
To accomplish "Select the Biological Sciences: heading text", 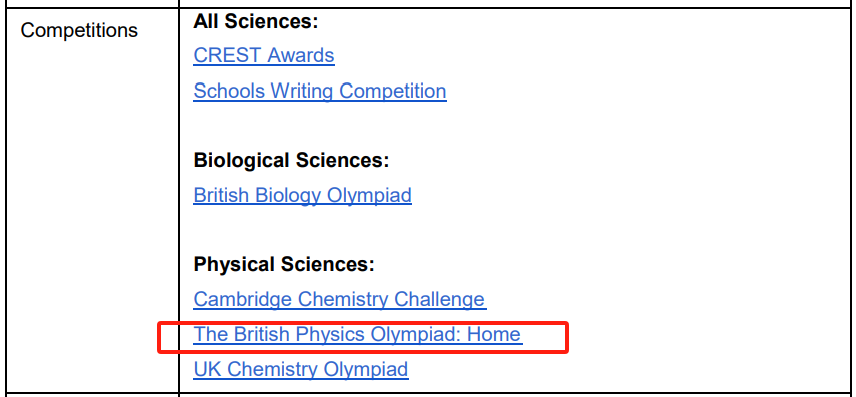I will click(x=291, y=161).
